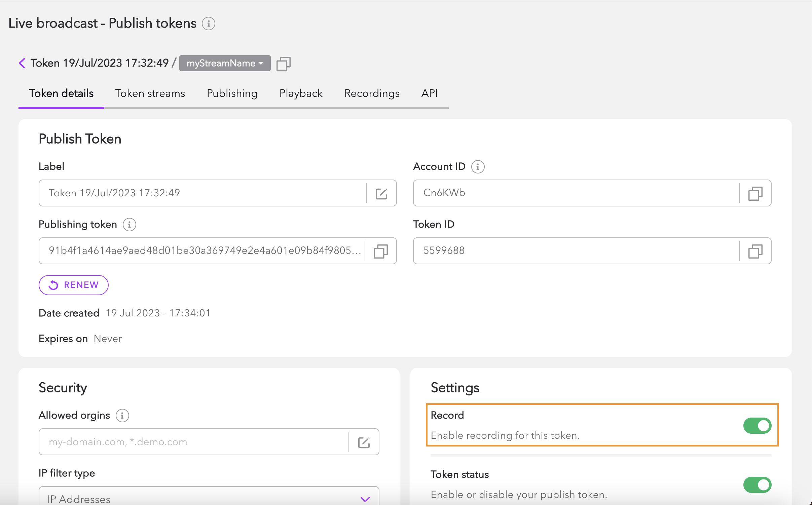Click the info icon next to Account ID

tap(478, 167)
